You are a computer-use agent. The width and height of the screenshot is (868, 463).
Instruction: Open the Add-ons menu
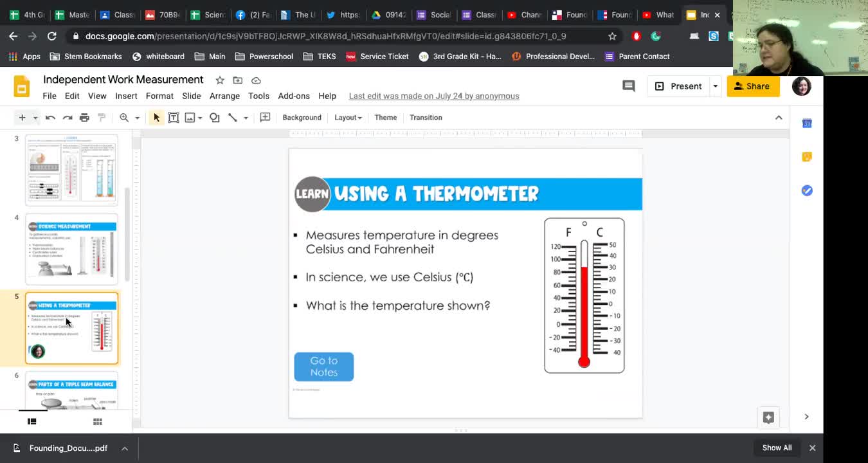(294, 96)
